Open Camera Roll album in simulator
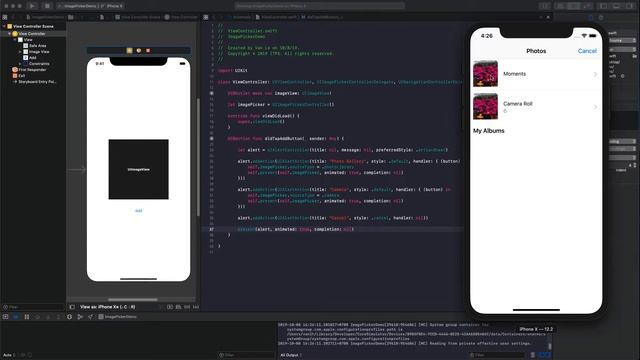The width and height of the screenshot is (640, 360). [536, 107]
